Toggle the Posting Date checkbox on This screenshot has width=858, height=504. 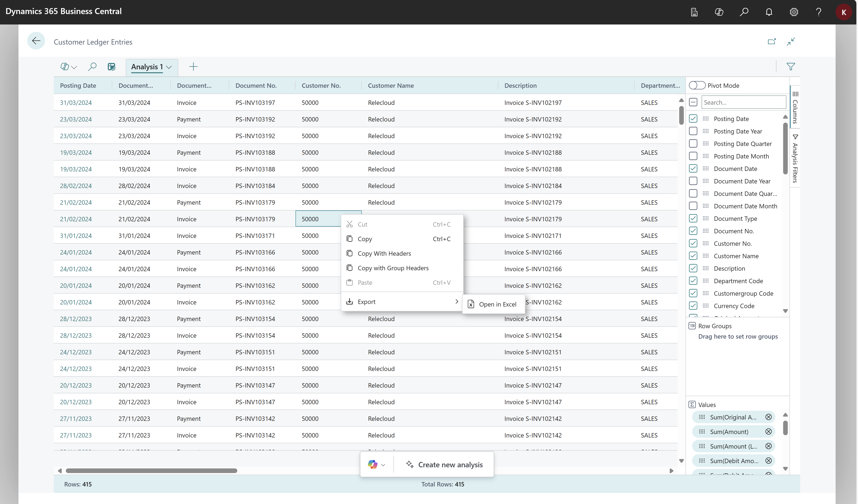(694, 118)
